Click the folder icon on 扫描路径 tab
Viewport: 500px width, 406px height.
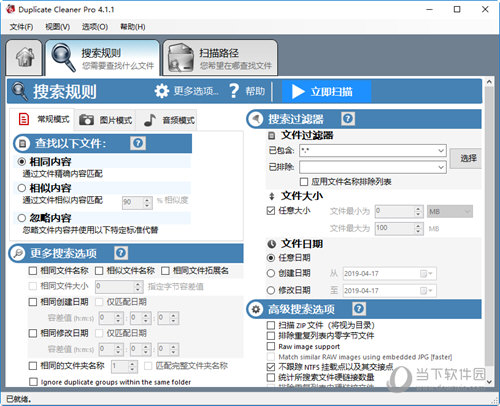181,58
